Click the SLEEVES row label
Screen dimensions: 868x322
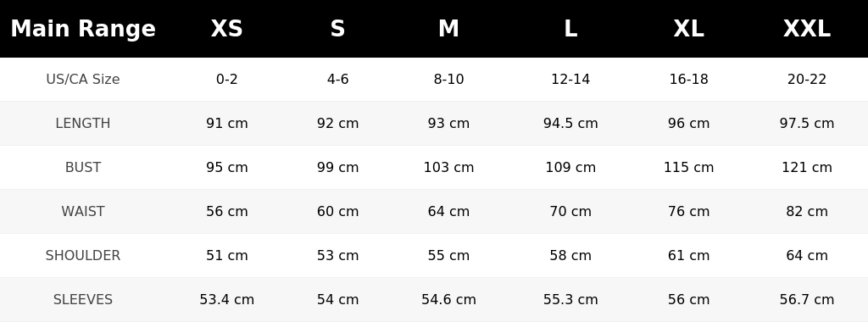click(83, 299)
